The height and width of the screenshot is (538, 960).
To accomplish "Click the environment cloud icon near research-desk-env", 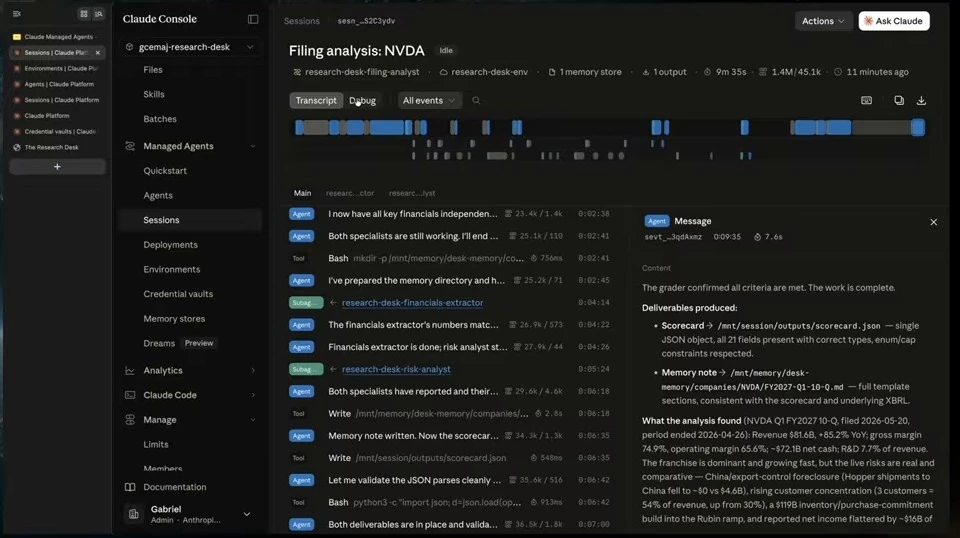I will click(x=443, y=72).
